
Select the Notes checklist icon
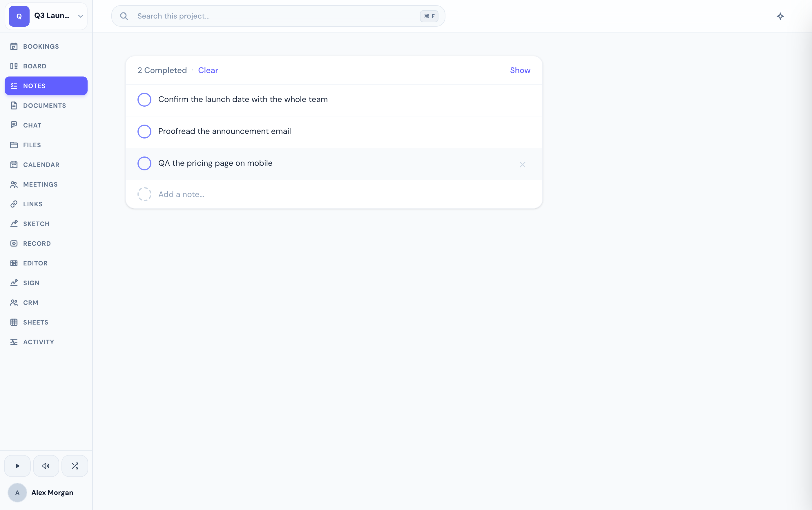point(14,86)
